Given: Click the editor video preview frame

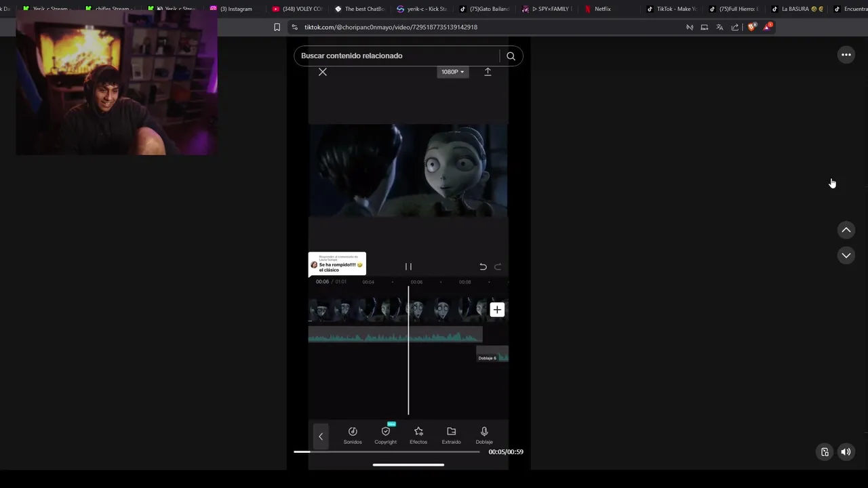Looking at the screenshot, I should 408,171.
